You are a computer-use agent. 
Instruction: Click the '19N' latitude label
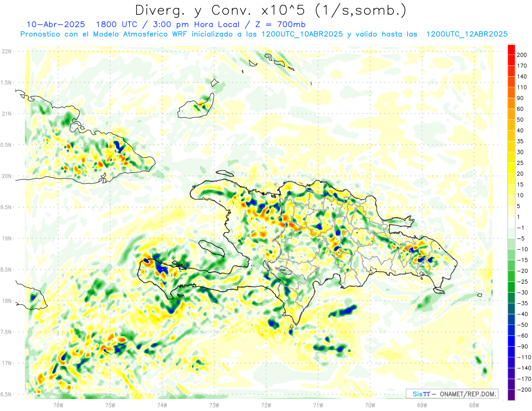(7, 239)
